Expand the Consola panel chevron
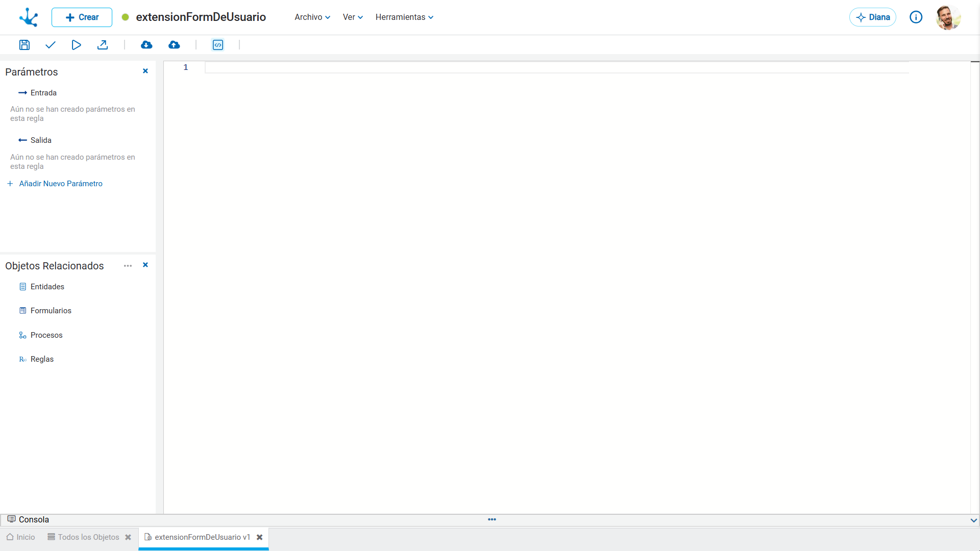 click(x=973, y=520)
